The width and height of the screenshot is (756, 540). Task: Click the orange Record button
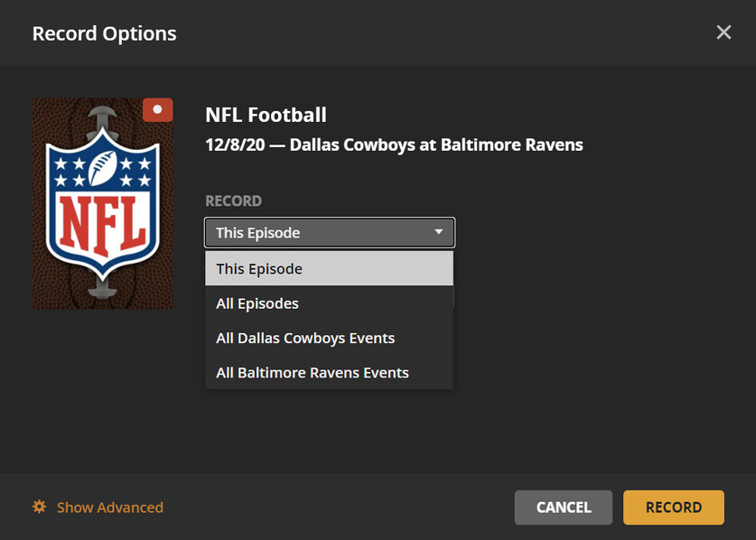pos(673,507)
